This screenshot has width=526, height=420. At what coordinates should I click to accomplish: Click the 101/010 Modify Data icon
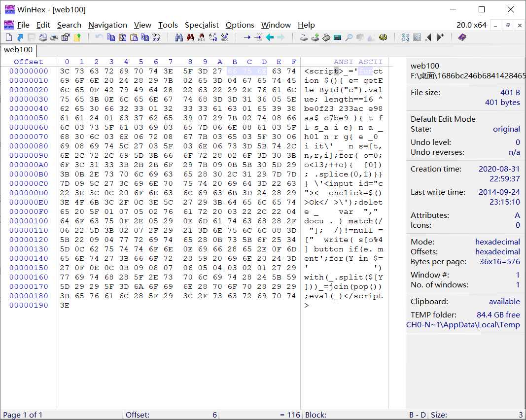(156, 37)
